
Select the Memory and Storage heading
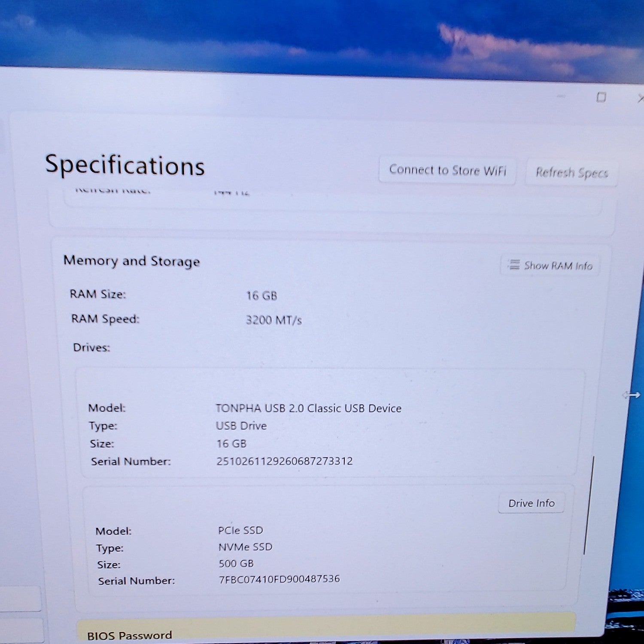[131, 261]
